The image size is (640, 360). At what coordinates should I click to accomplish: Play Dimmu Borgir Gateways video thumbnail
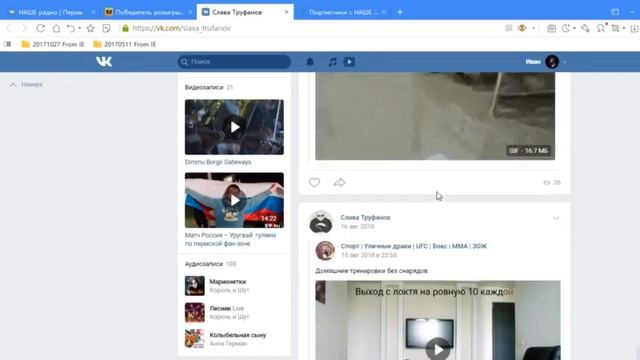pos(234,127)
